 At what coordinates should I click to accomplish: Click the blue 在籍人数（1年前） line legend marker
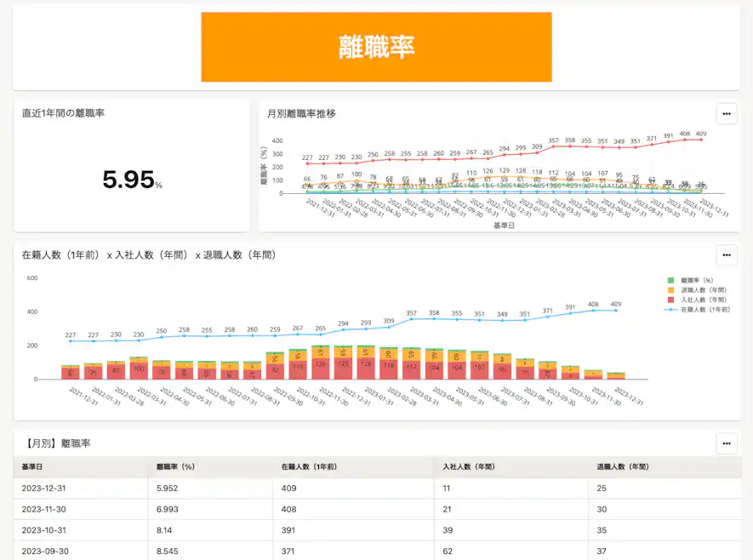click(x=670, y=309)
